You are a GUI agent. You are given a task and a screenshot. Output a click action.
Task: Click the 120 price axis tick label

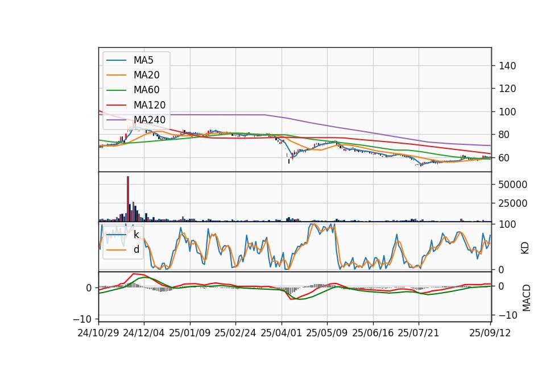click(507, 89)
